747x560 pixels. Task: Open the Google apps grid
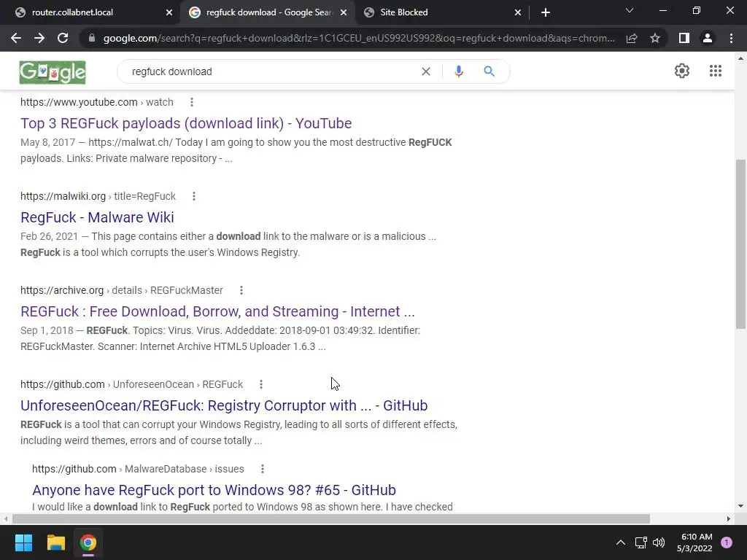[x=715, y=71]
